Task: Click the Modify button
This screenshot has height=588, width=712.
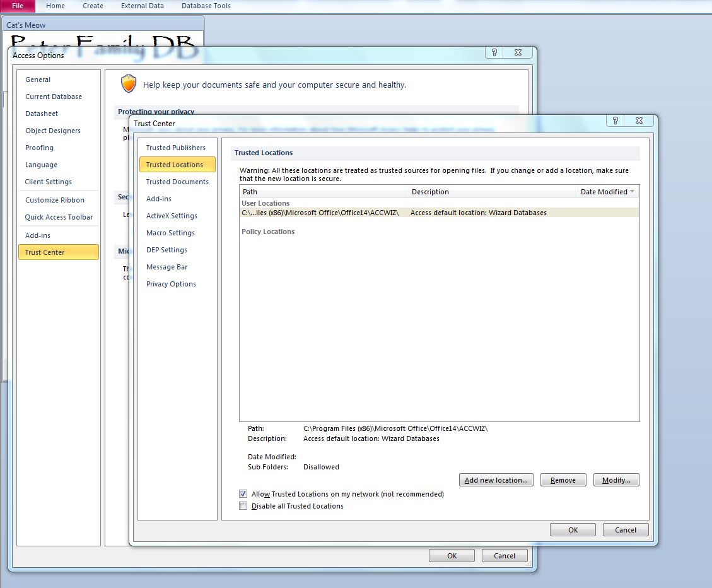Action: click(616, 480)
